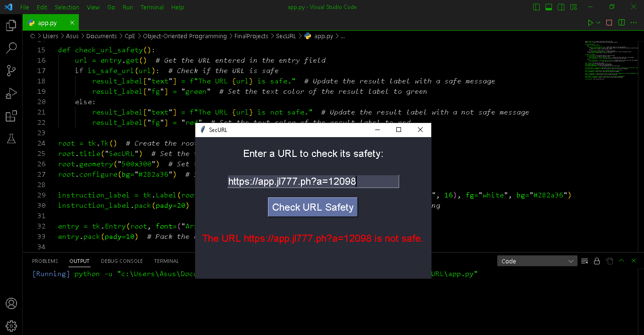The height and width of the screenshot is (335, 644).
Task: Open the Customize Layout dropdown
Action: pos(572,7)
